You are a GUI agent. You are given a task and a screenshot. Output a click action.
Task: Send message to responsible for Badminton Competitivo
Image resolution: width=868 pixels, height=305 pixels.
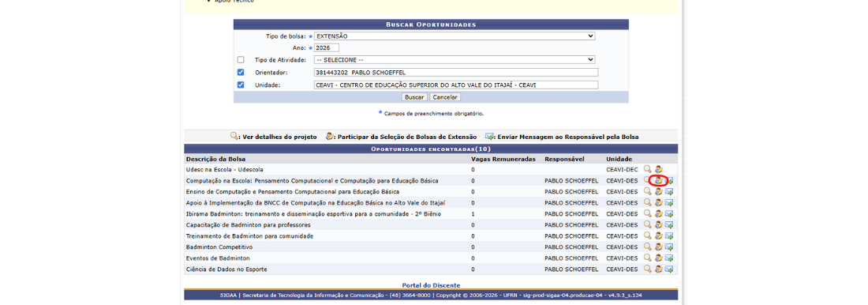point(669,247)
